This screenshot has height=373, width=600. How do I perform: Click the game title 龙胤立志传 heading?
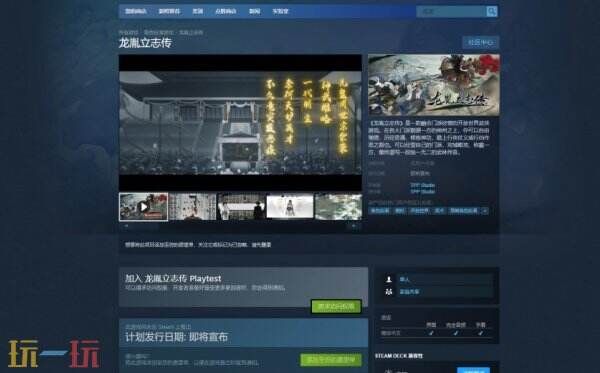[145, 43]
